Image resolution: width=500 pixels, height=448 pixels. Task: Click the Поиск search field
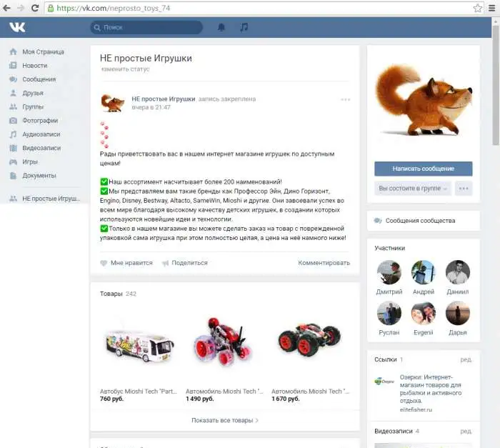tap(146, 27)
